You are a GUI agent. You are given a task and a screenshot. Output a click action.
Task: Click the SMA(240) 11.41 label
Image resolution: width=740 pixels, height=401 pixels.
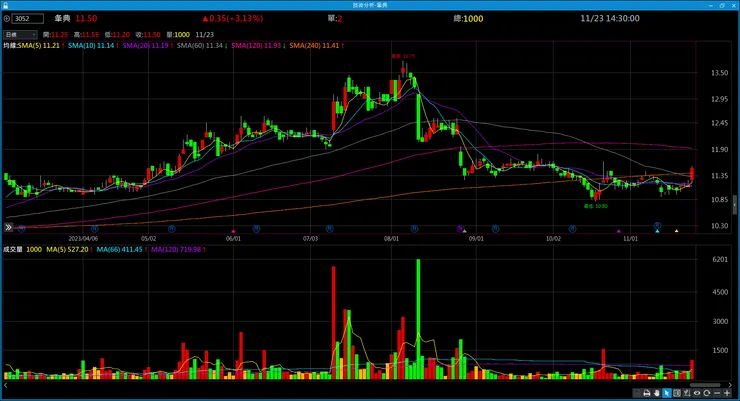(314, 46)
